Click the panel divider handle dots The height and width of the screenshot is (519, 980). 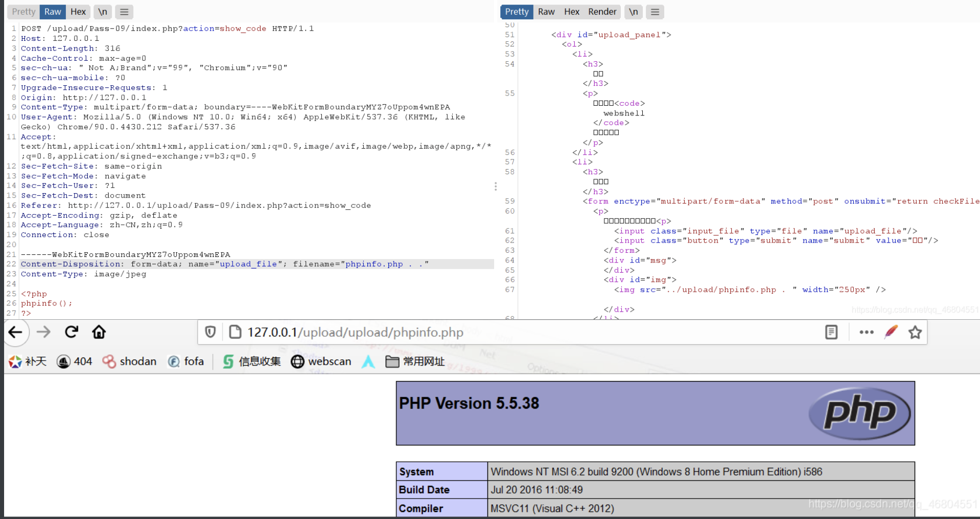click(496, 186)
